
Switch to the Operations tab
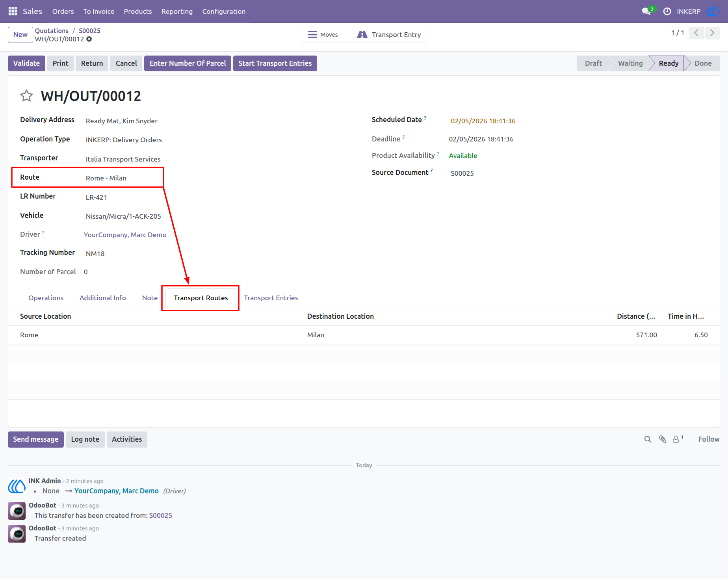coord(46,298)
